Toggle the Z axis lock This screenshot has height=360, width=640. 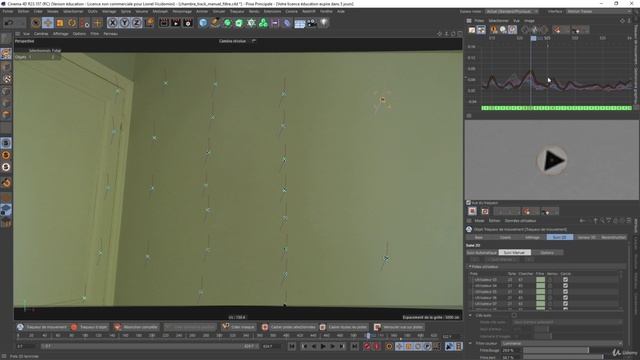coord(136,23)
